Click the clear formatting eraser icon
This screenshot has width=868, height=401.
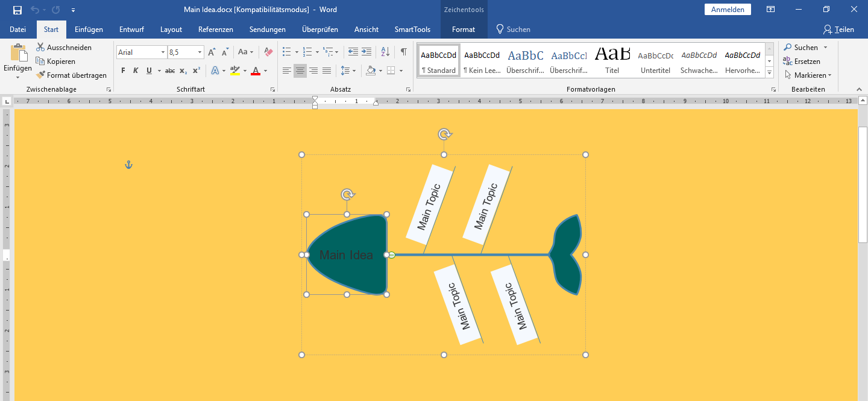[x=269, y=52]
